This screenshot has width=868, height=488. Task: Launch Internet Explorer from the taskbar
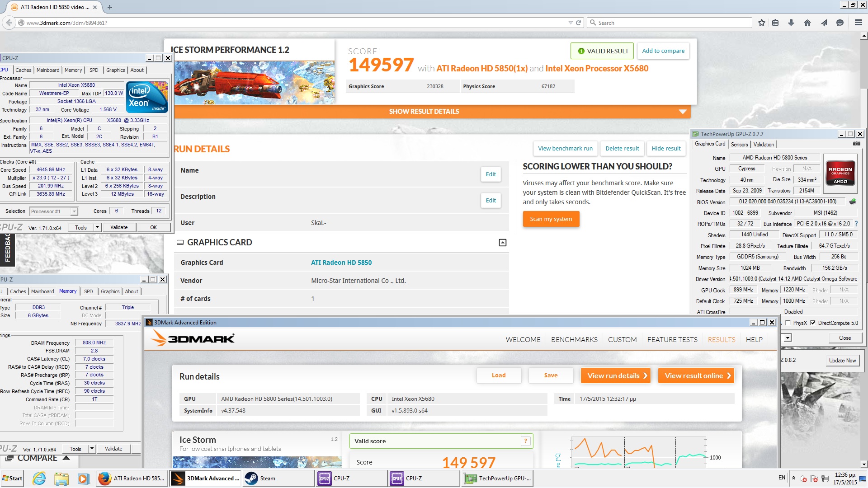(x=39, y=478)
